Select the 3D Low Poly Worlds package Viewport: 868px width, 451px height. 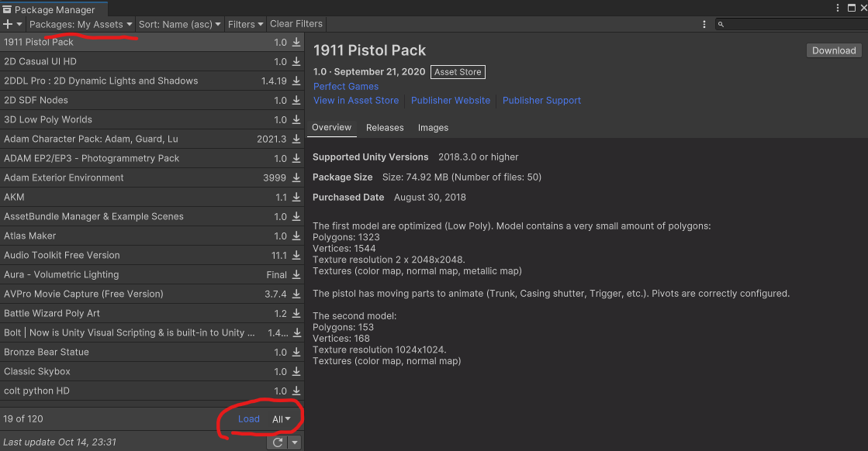[152, 119]
